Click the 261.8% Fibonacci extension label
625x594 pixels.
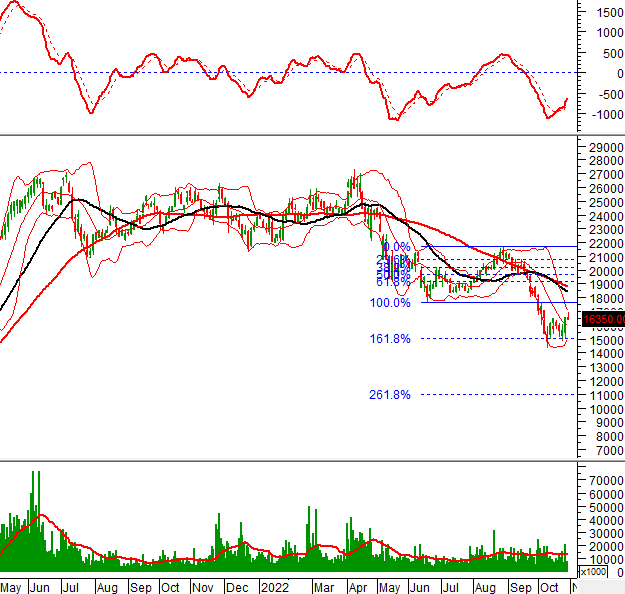pos(390,395)
